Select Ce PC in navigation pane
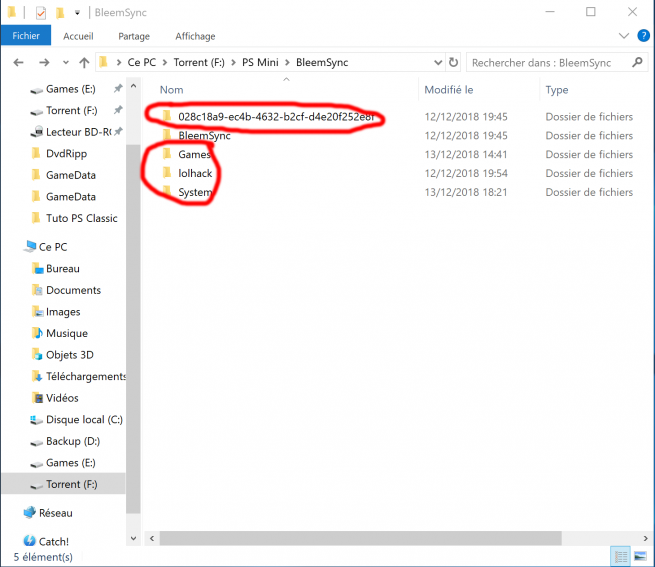 (53, 247)
